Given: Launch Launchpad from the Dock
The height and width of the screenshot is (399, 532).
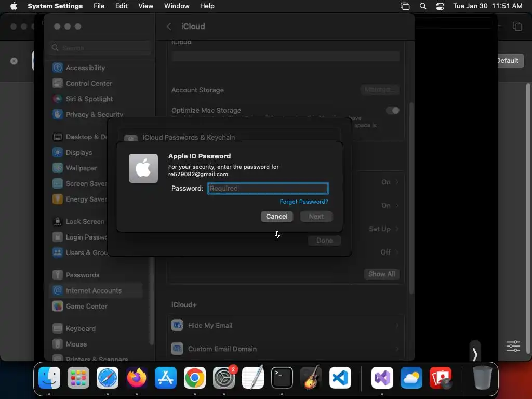Looking at the screenshot, I should [x=78, y=378].
